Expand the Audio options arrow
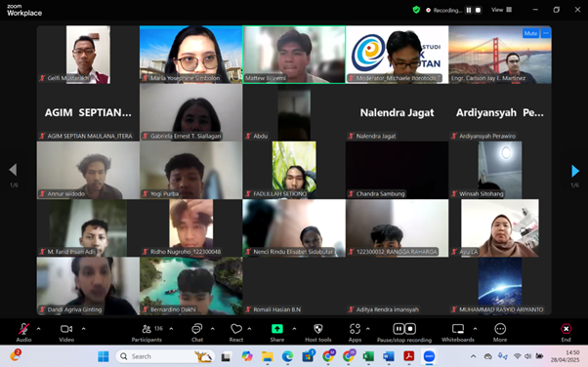588x367 pixels. click(x=39, y=329)
